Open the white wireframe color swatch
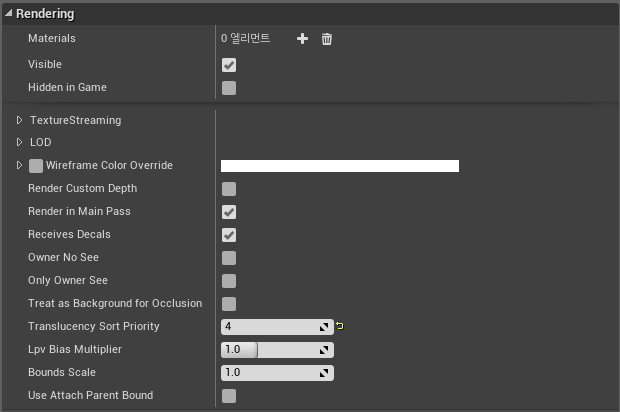The height and width of the screenshot is (412, 620). coord(340,166)
